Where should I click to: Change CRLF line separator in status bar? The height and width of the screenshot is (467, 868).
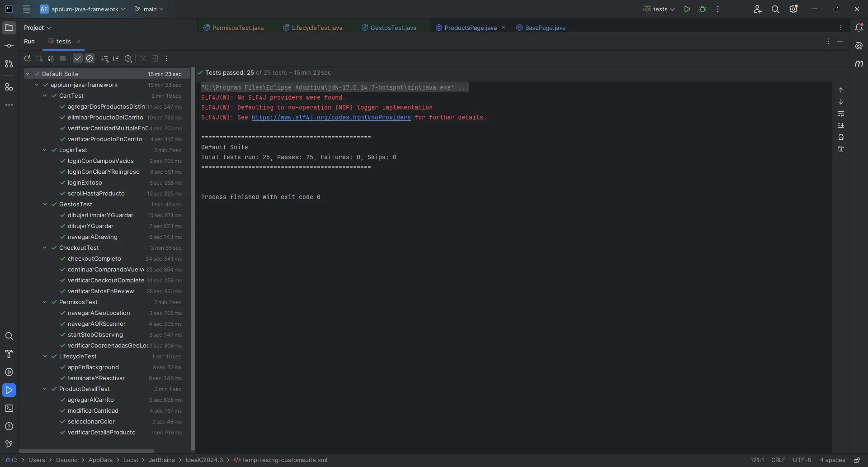tap(778, 460)
